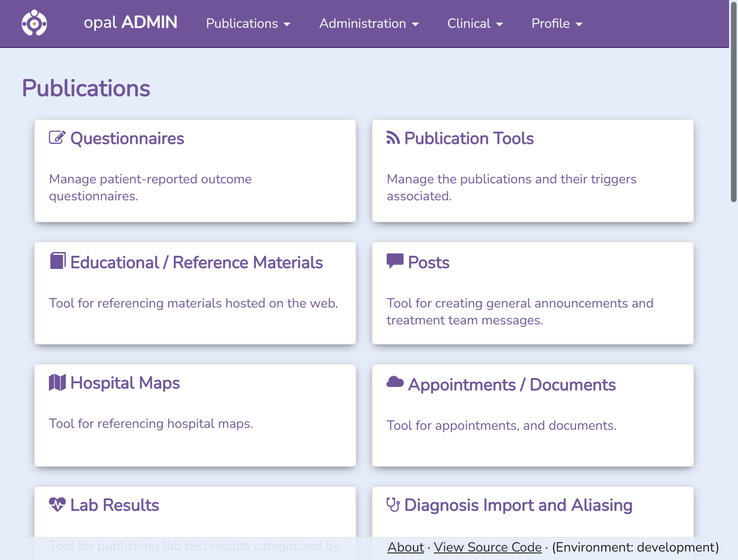
Task: Click the Posts speech bubble icon
Action: [x=395, y=260]
